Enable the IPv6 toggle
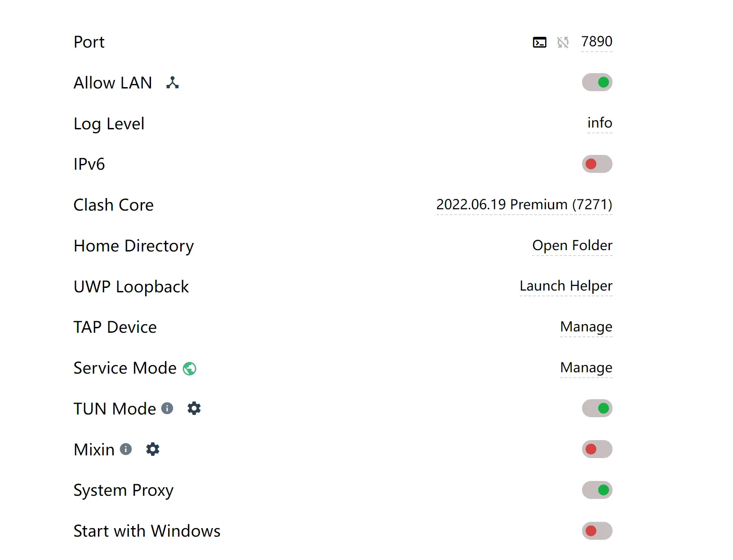This screenshot has width=733, height=560. click(597, 164)
